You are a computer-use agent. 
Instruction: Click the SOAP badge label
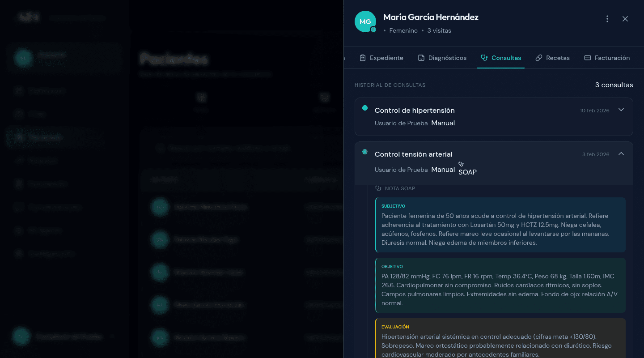pos(467,172)
